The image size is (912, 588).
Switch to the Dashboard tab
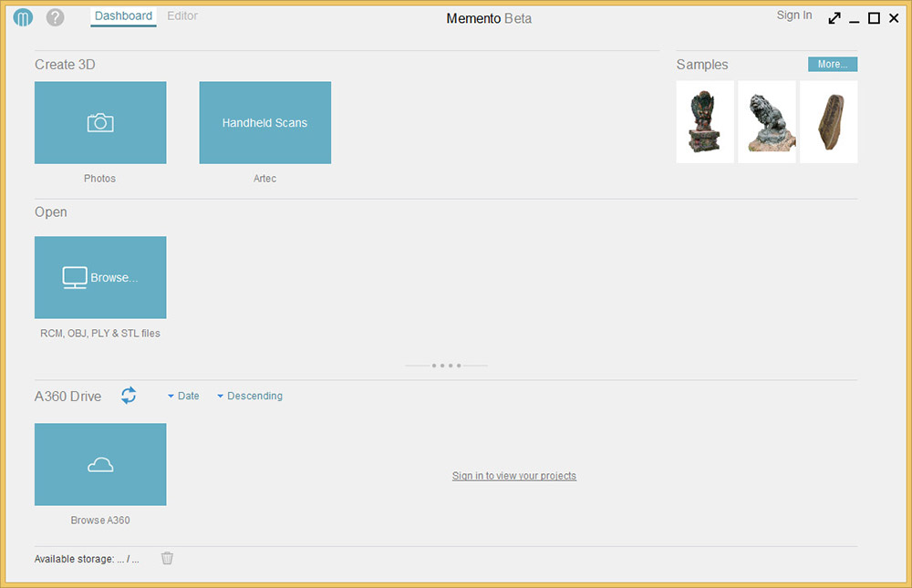tap(123, 16)
